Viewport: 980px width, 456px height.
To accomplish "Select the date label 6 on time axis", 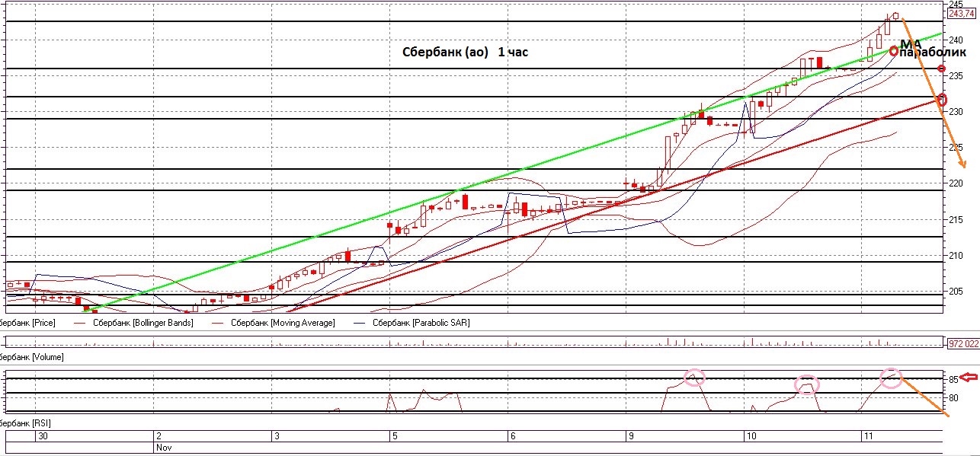I will click(x=513, y=436).
